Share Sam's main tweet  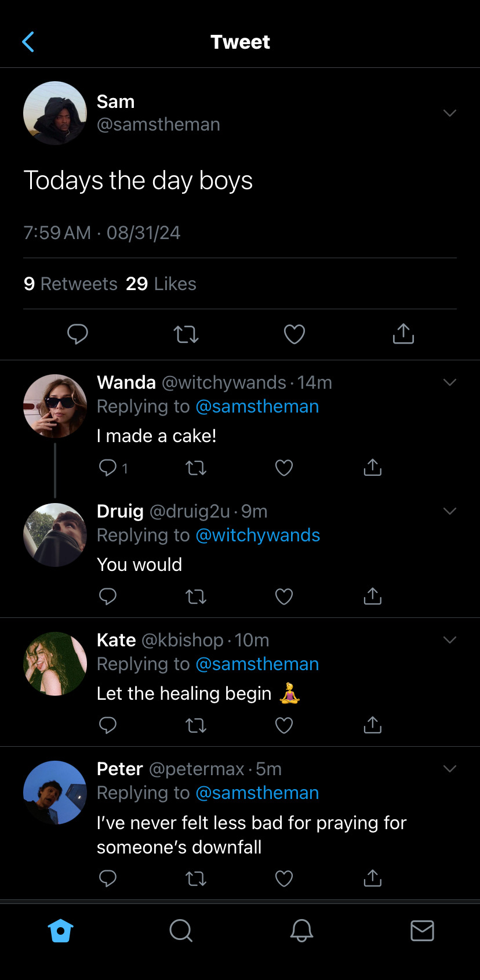403,334
